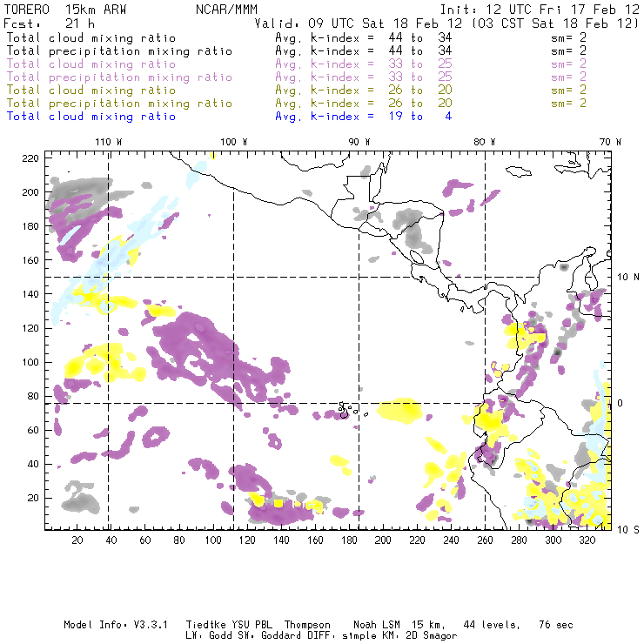Select the "Noah LSM" footer text

(x=377, y=625)
